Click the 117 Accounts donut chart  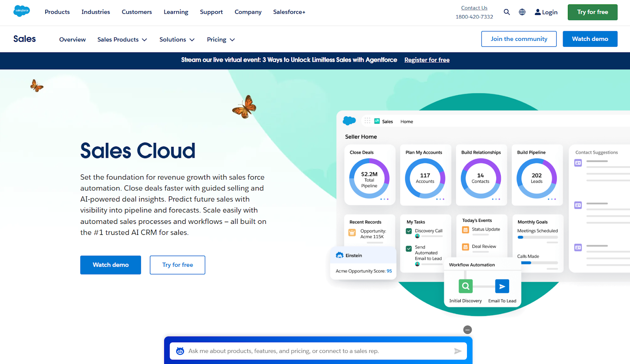425,179
